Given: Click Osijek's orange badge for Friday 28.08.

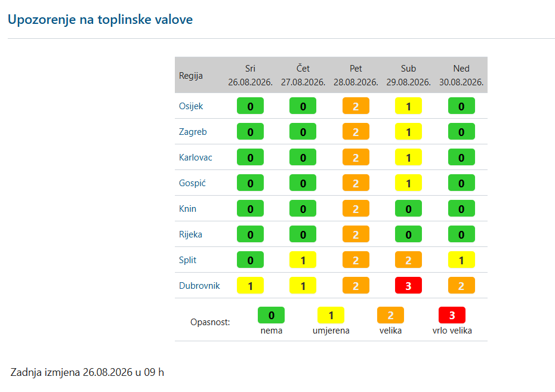Looking at the screenshot, I should coord(356,106).
